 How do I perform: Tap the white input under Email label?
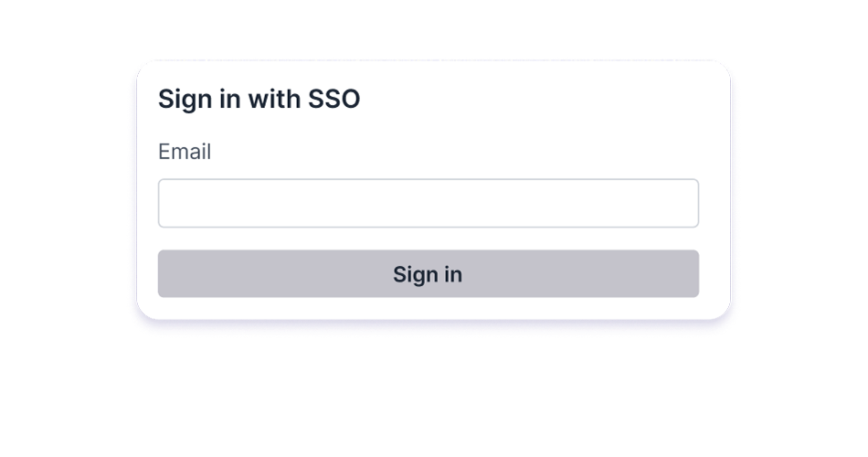pyautogui.click(x=428, y=203)
